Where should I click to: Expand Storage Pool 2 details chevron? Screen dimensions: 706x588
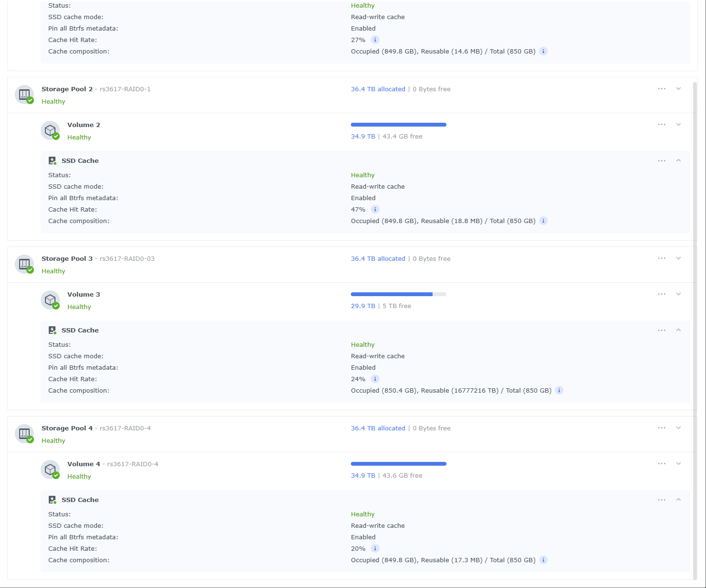tap(678, 89)
